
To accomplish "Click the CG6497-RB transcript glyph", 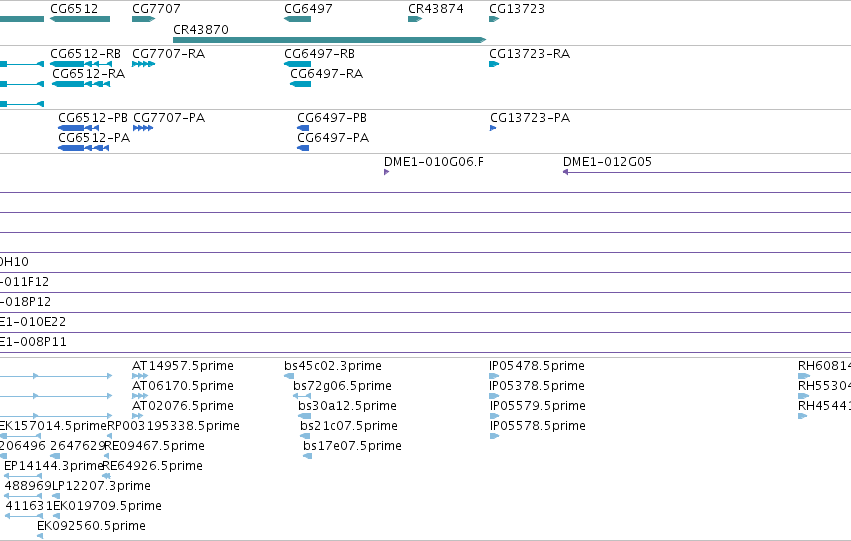I will pos(297,64).
